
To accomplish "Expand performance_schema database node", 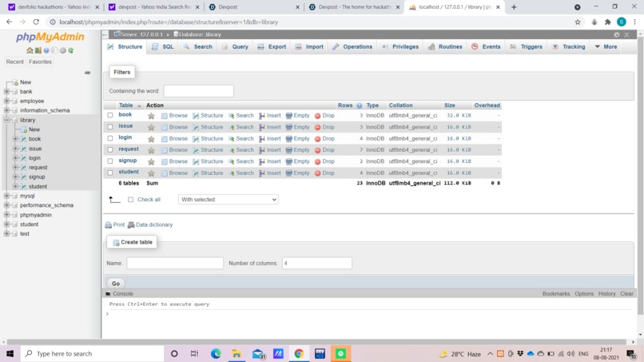I will coord(6,205).
